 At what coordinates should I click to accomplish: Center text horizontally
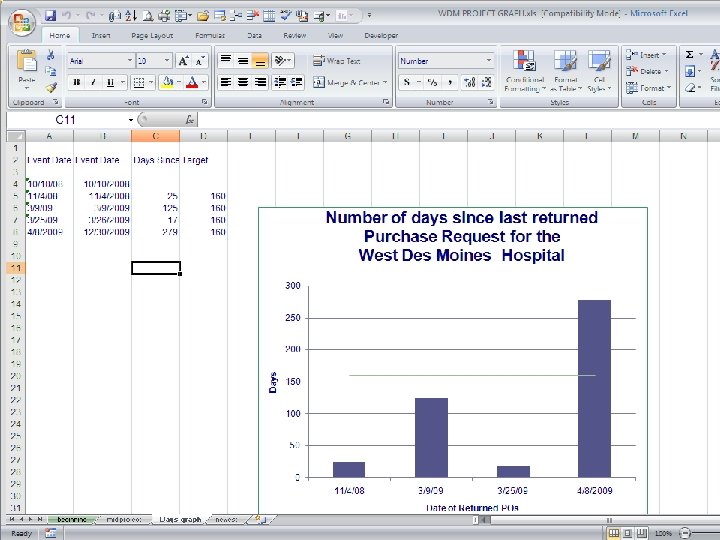click(243, 82)
